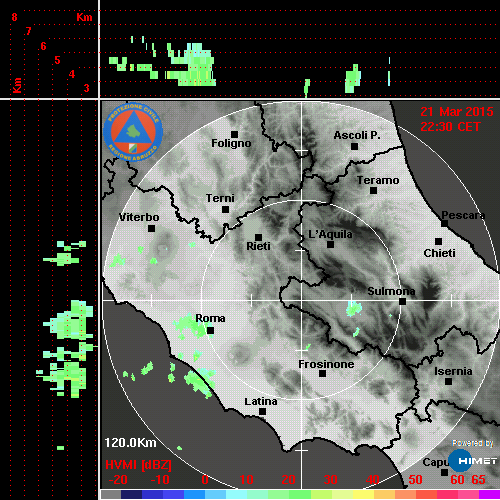Image resolution: width=500 pixels, height=500 pixels.
Task: Pick the magenta swatch at the legend end
Action: tap(489, 494)
